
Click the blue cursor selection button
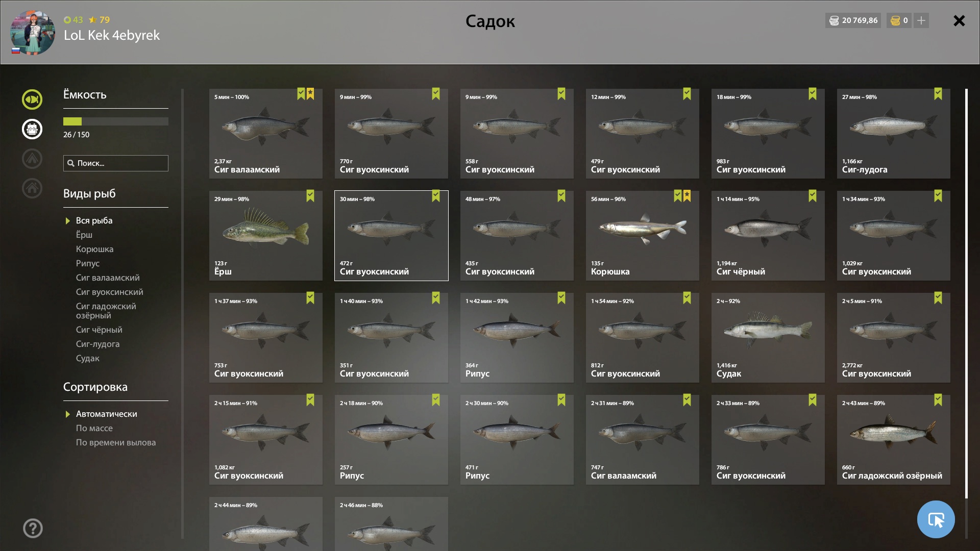[936, 519]
